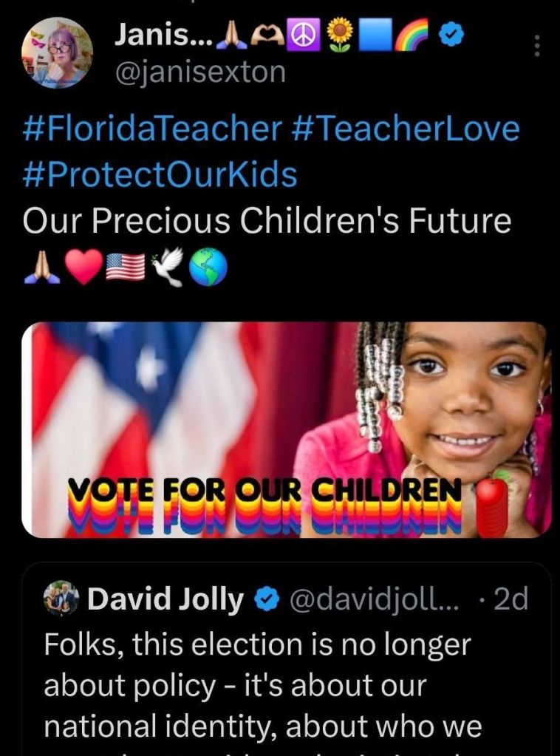The width and height of the screenshot is (560, 756).
Task: Click the Earth globe emoji in the tweet
Action: [208, 267]
